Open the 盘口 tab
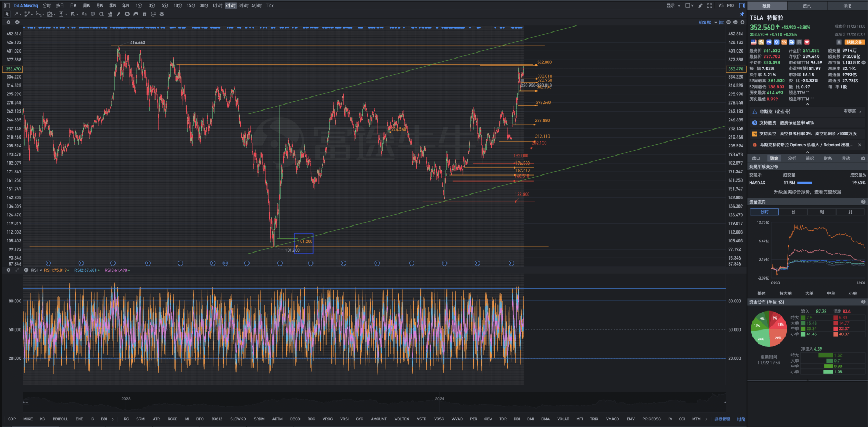This screenshot has width=868, height=427. pos(756,158)
